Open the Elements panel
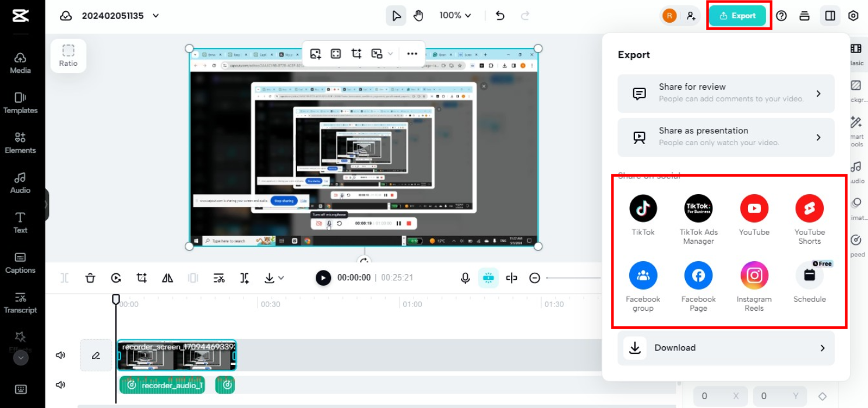 [20, 143]
